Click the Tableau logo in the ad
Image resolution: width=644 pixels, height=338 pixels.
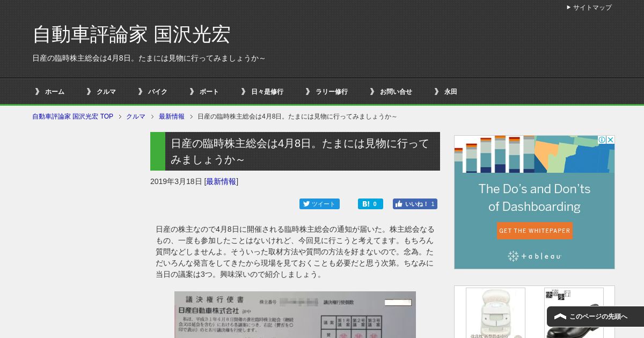535,256
